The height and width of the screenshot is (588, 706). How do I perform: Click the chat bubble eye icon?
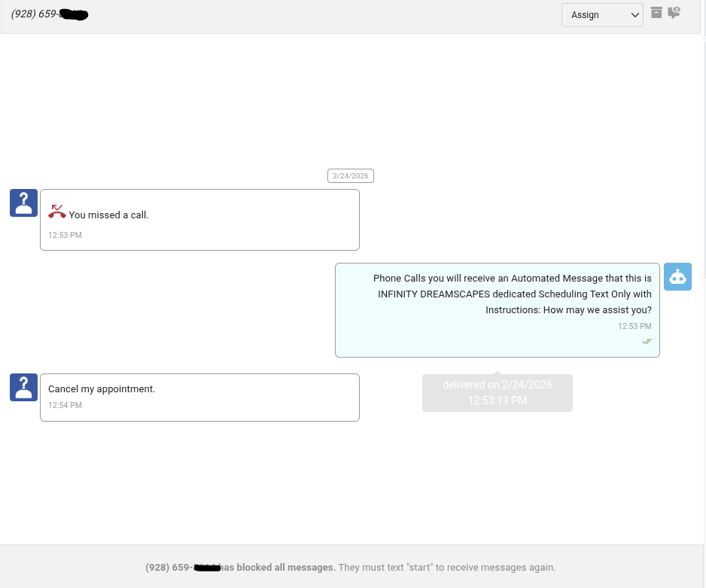[x=674, y=12]
